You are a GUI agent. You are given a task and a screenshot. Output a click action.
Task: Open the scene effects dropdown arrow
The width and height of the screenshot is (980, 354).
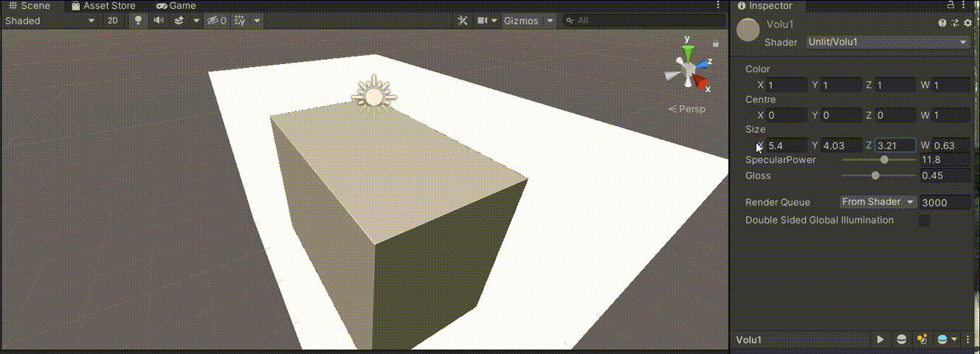pos(196,21)
